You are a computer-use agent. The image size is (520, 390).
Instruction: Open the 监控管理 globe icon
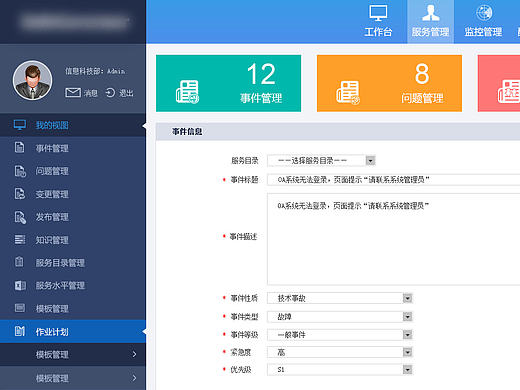[484, 13]
